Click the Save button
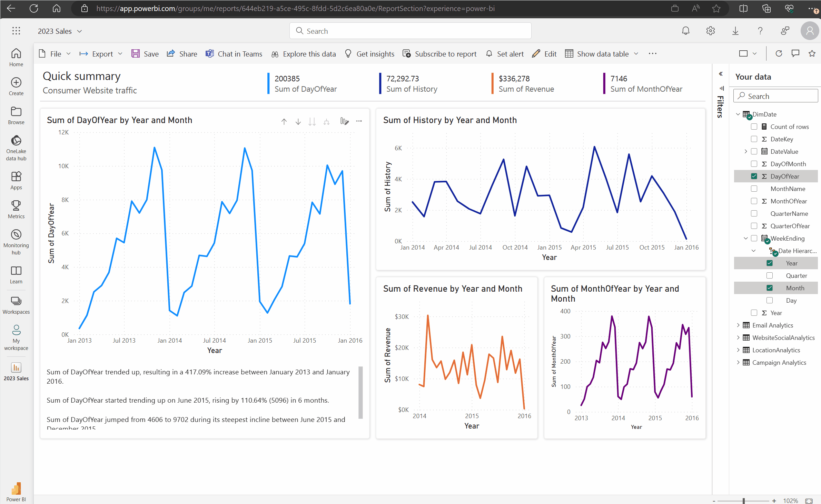The height and width of the screenshot is (504, 821). pos(146,53)
